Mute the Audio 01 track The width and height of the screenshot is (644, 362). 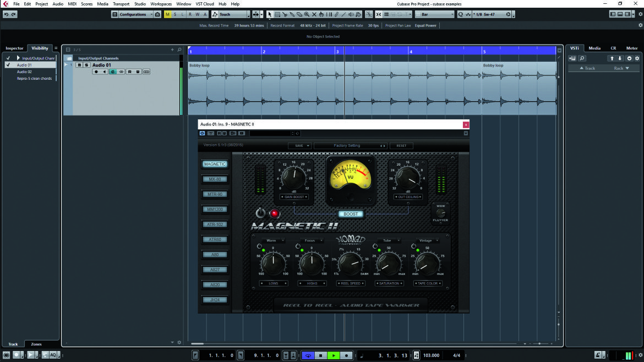click(x=79, y=65)
